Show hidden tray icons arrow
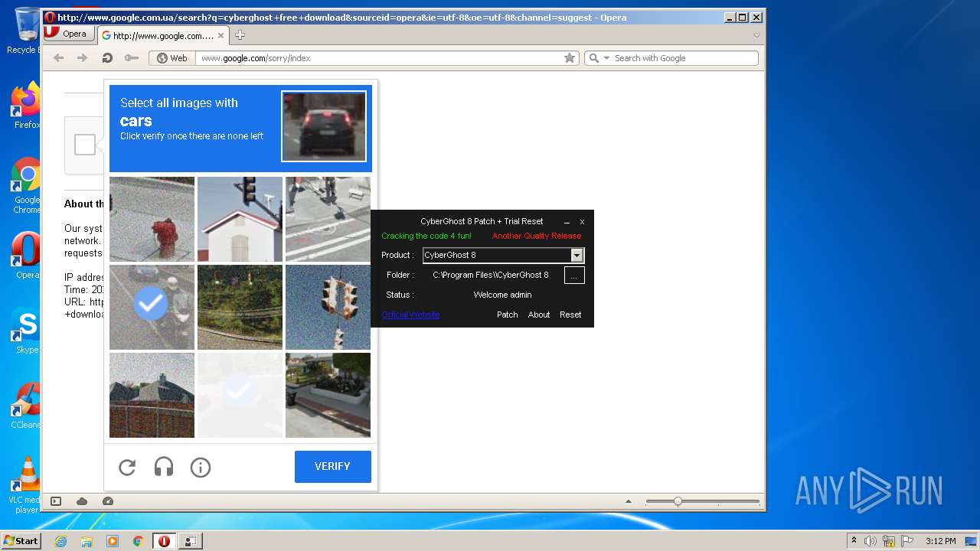Image resolution: width=980 pixels, height=551 pixels. 854,541
